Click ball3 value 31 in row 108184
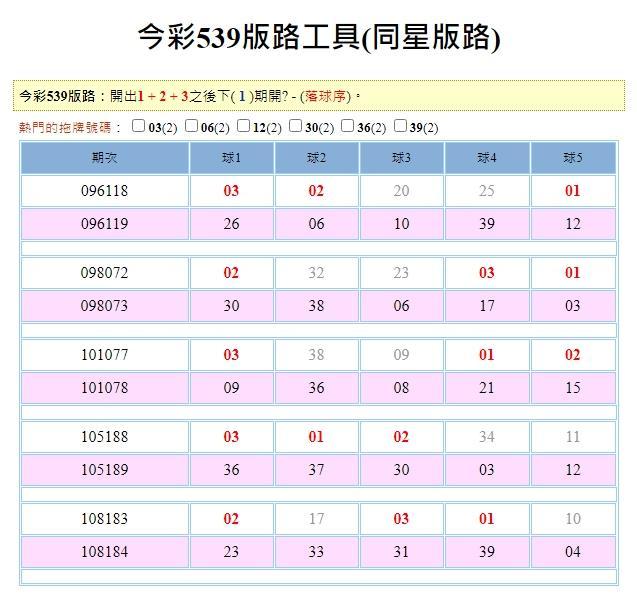637x596 pixels. click(x=401, y=552)
